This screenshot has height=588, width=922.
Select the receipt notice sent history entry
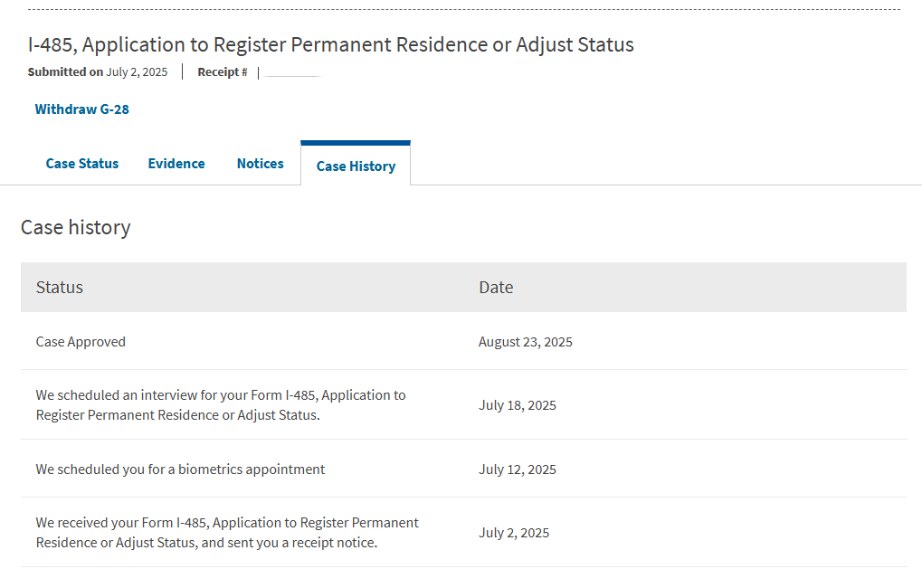[x=227, y=533]
